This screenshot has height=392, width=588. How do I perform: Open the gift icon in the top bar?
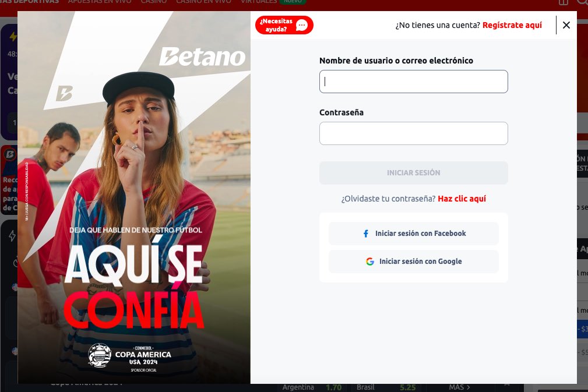coord(564,2)
